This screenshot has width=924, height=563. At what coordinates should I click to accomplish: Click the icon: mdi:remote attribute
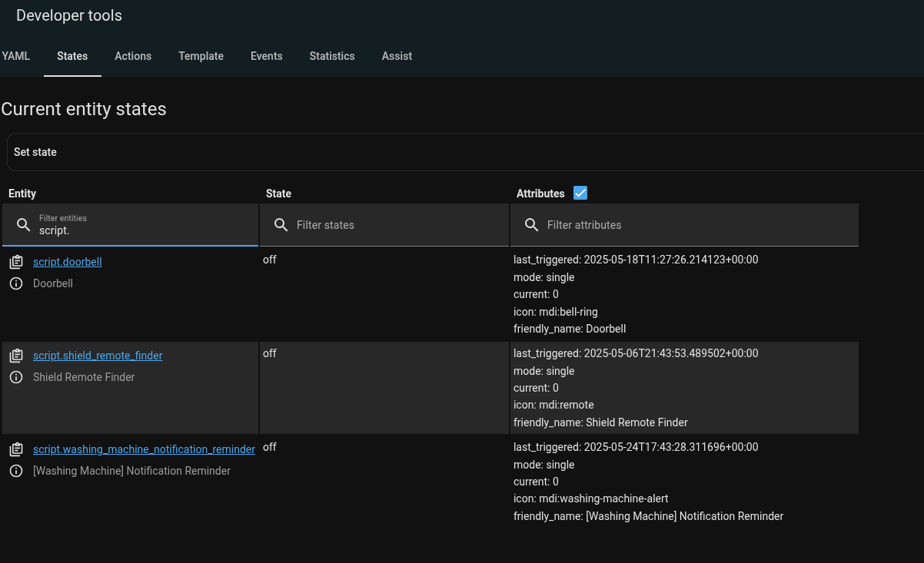coord(553,405)
